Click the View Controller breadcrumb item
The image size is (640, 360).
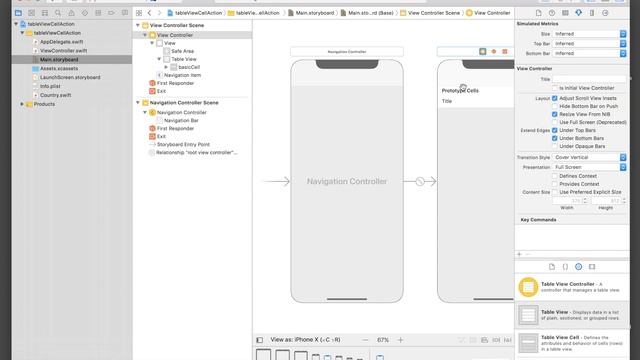(x=488, y=13)
